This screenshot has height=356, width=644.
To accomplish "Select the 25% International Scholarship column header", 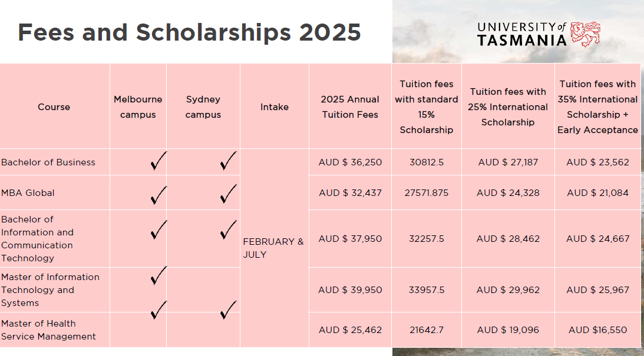I will [508, 107].
